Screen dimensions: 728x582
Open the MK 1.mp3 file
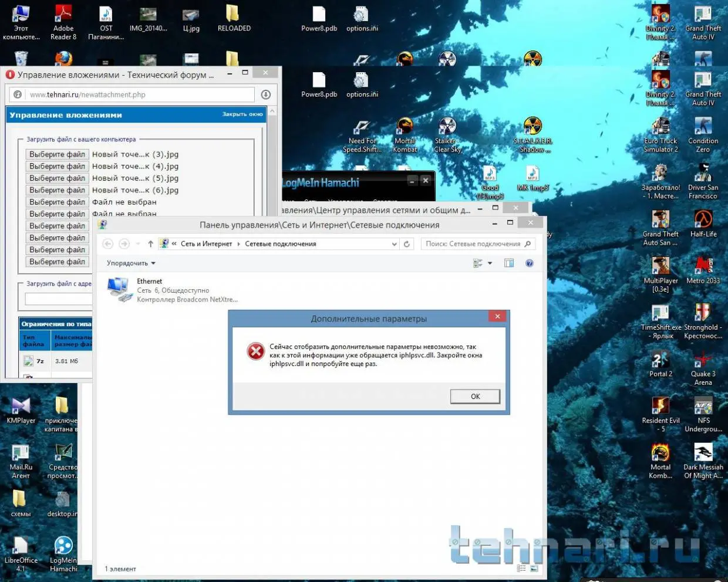click(532, 179)
